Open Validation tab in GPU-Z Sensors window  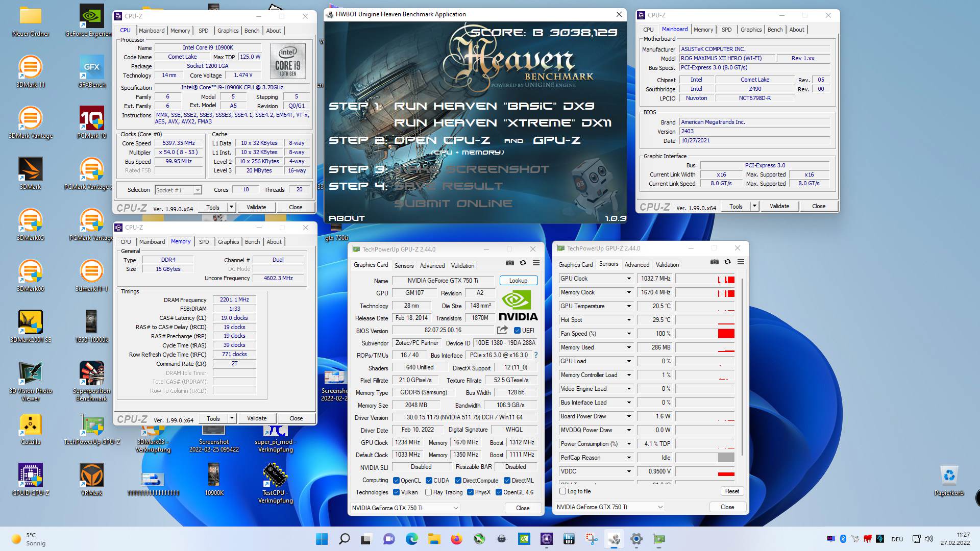coord(667,265)
